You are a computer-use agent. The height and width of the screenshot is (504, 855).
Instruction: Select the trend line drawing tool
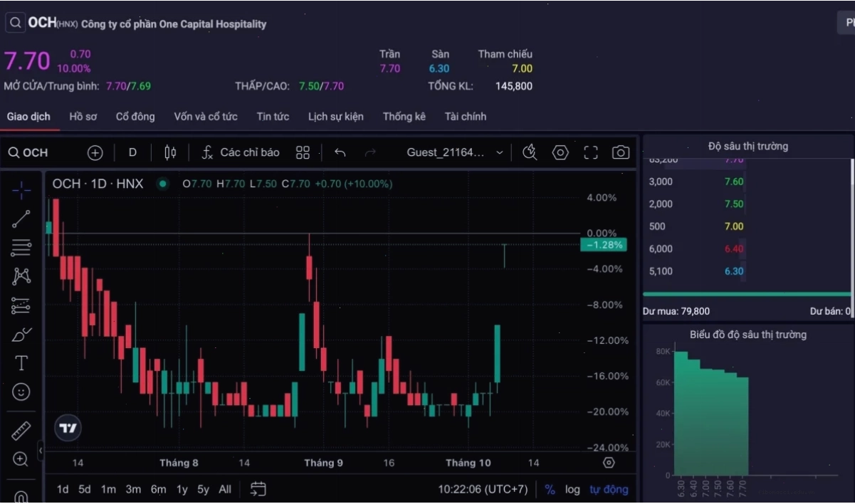click(x=21, y=219)
